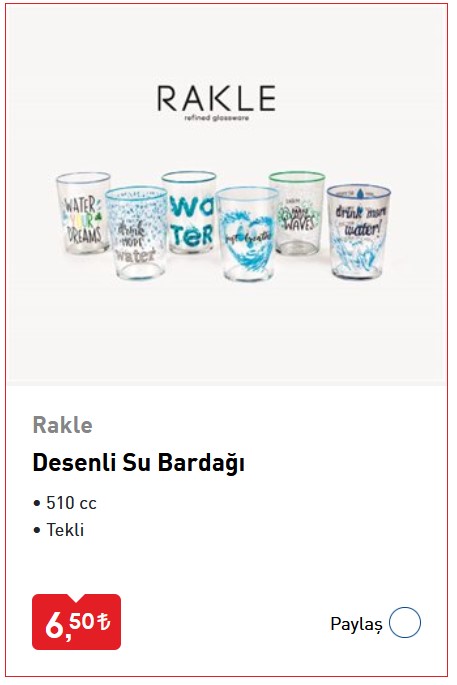Toggle the Paylaş circle selector
The height and width of the screenshot is (685, 457).
point(405,623)
